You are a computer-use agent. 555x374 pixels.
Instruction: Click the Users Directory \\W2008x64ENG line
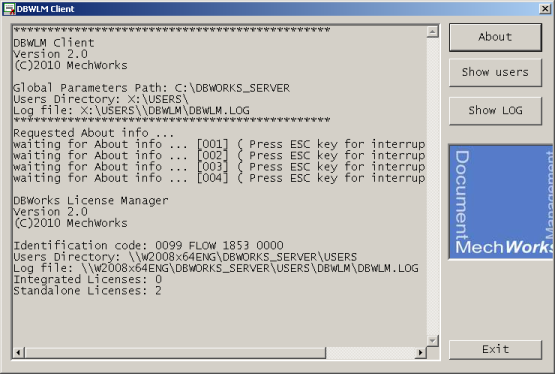(185, 257)
